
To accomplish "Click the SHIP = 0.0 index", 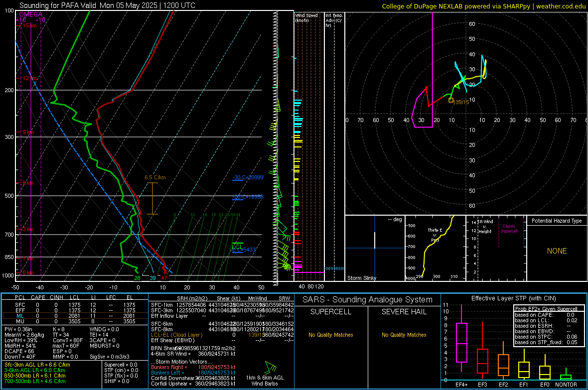I will click(117, 381).
